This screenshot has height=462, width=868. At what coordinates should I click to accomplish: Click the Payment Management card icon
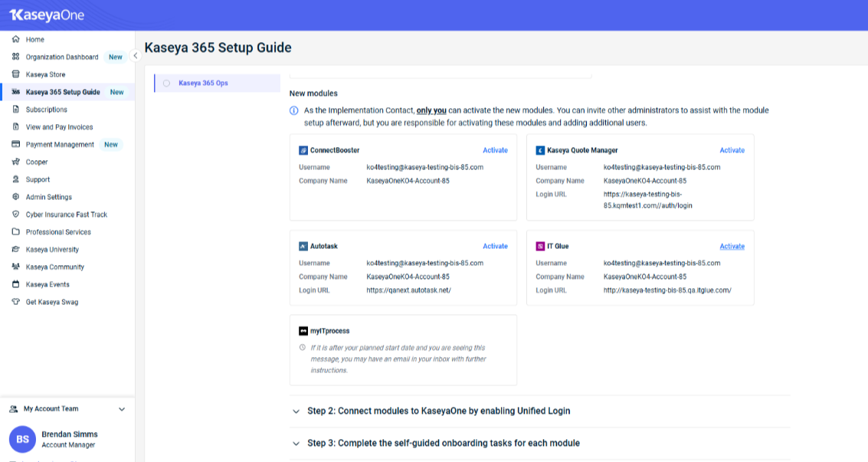pos(15,144)
